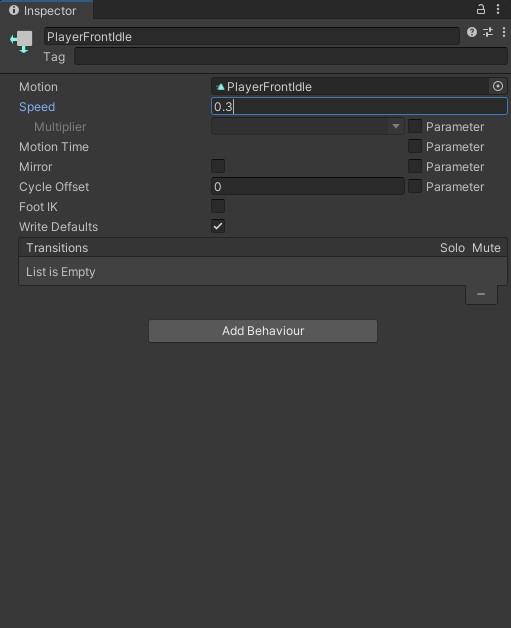The height and width of the screenshot is (628, 511).
Task: Open the Inspector tab kebab menu
Action: pyautogui.click(x=498, y=9)
